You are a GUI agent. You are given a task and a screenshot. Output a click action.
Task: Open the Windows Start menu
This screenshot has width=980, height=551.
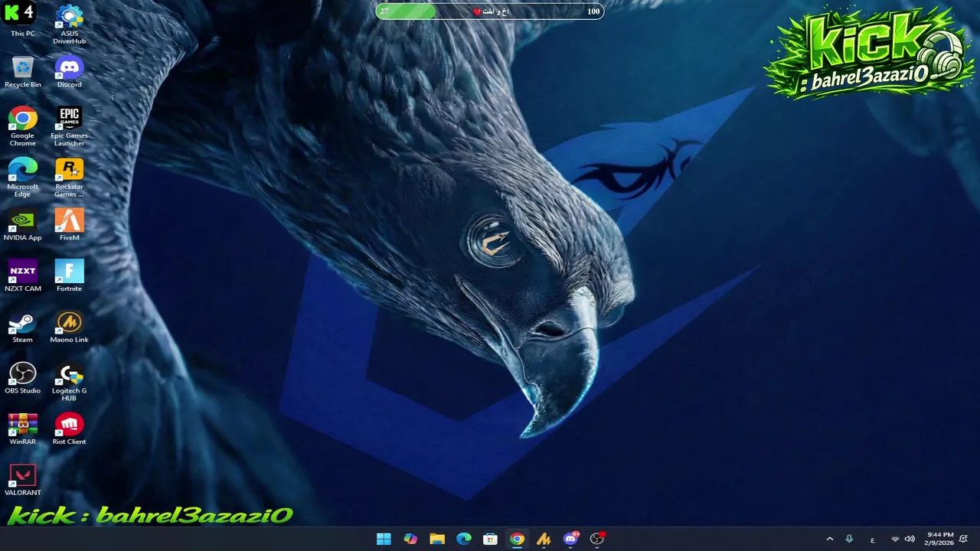click(384, 539)
